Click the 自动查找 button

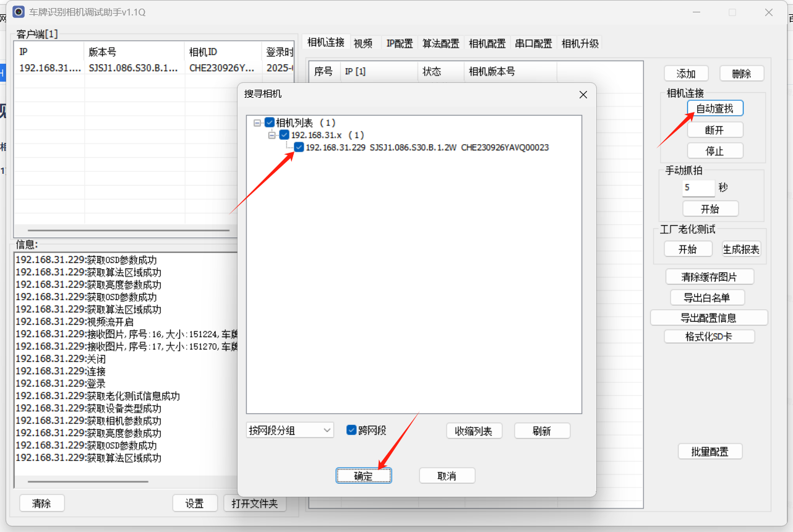(x=715, y=108)
